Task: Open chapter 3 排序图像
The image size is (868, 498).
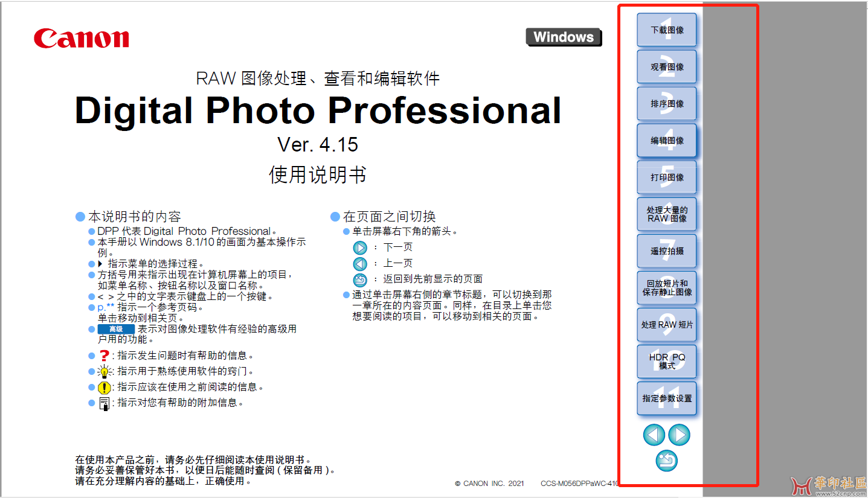Action: pos(667,103)
